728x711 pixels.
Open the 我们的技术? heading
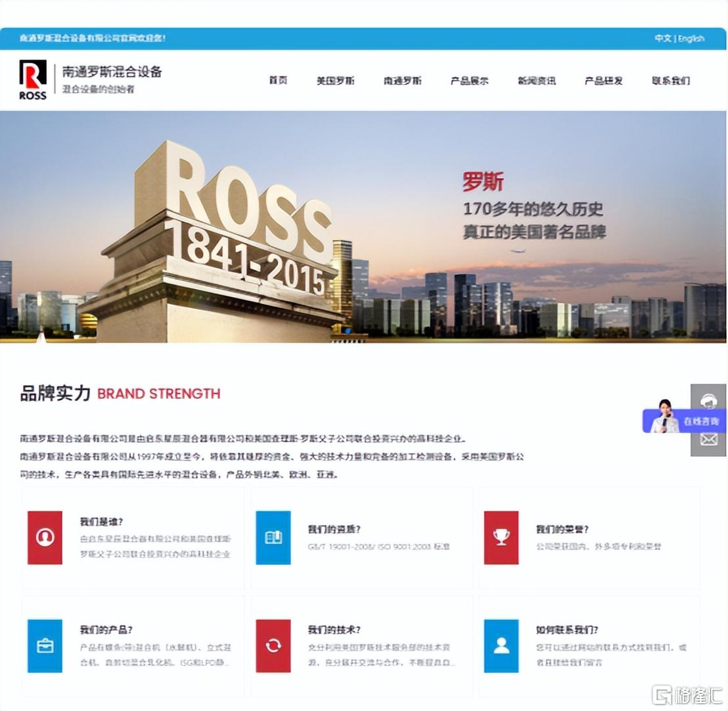coord(334,630)
